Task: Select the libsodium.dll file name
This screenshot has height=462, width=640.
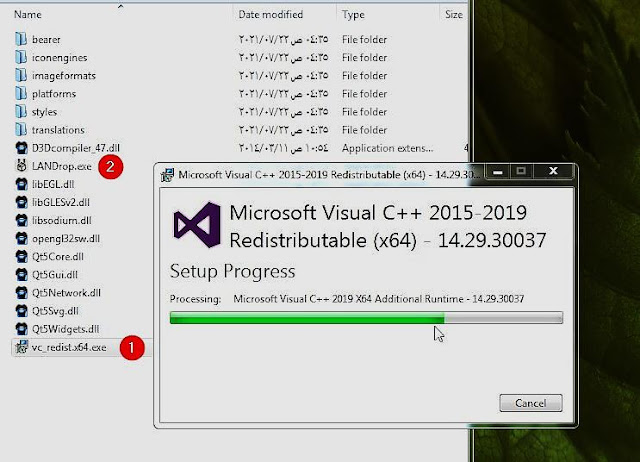Action: (x=62, y=220)
